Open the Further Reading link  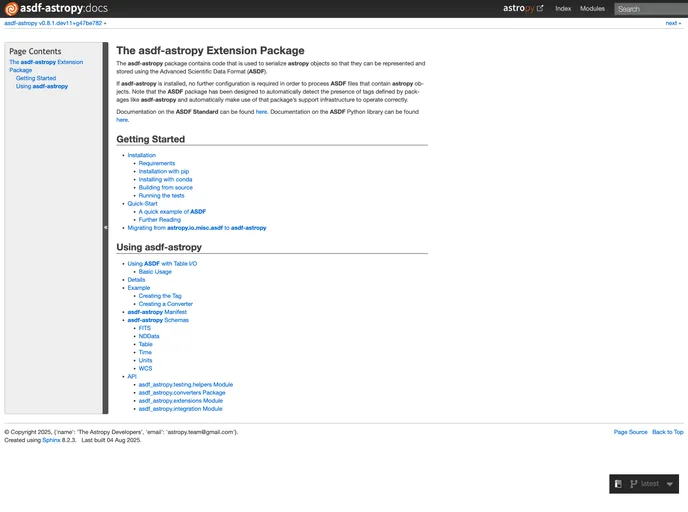click(160, 219)
